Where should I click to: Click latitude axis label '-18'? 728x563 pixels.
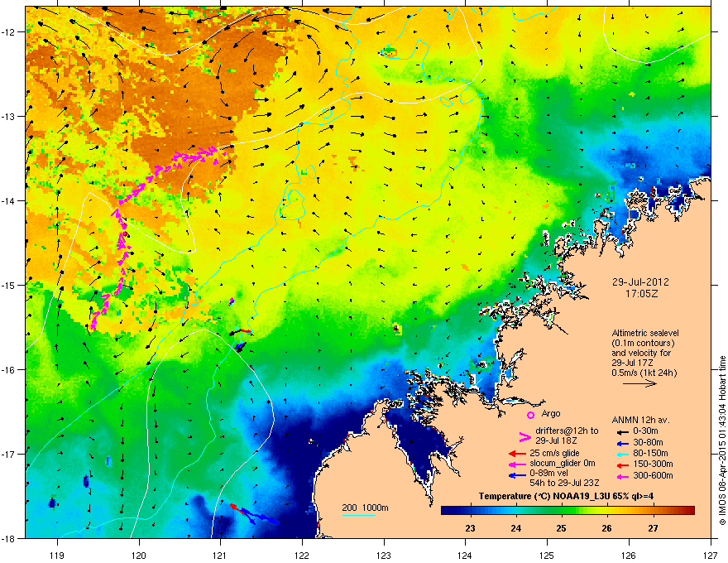coord(9,538)
